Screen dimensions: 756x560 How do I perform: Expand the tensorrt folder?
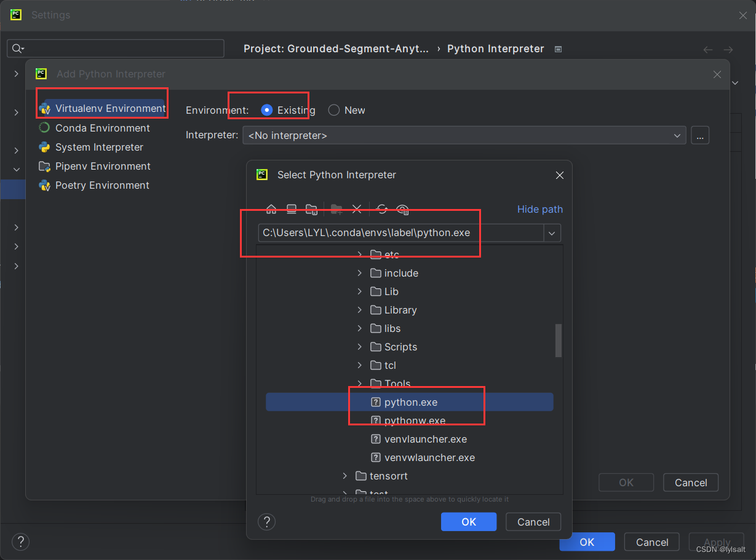[x=345, y=476]
